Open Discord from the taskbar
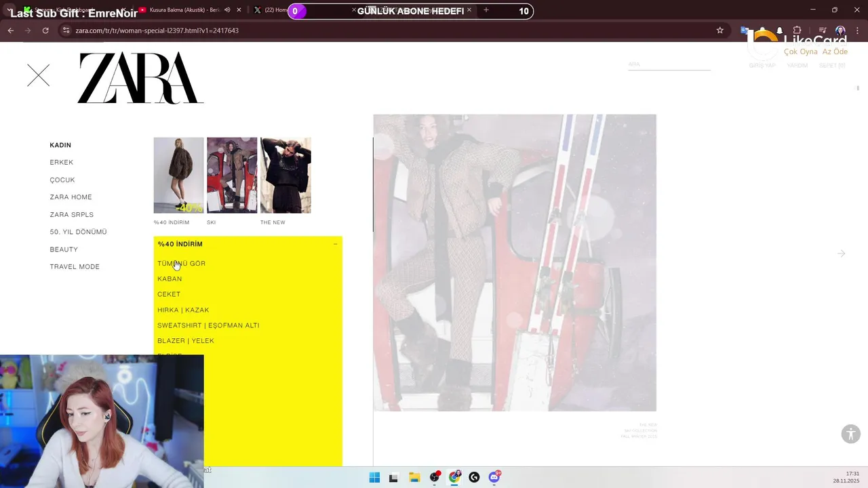This screenshot has width=868, height=488. coord(494,477)
